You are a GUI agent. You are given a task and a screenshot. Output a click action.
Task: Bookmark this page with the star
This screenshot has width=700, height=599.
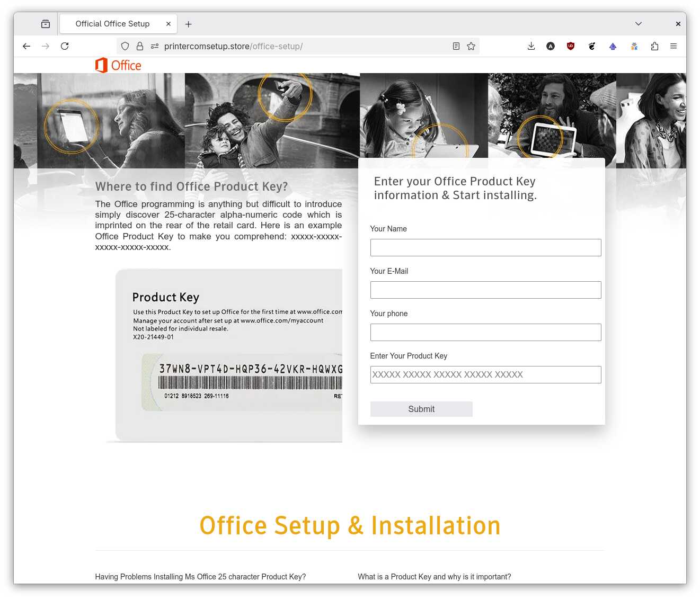point(471,46)
